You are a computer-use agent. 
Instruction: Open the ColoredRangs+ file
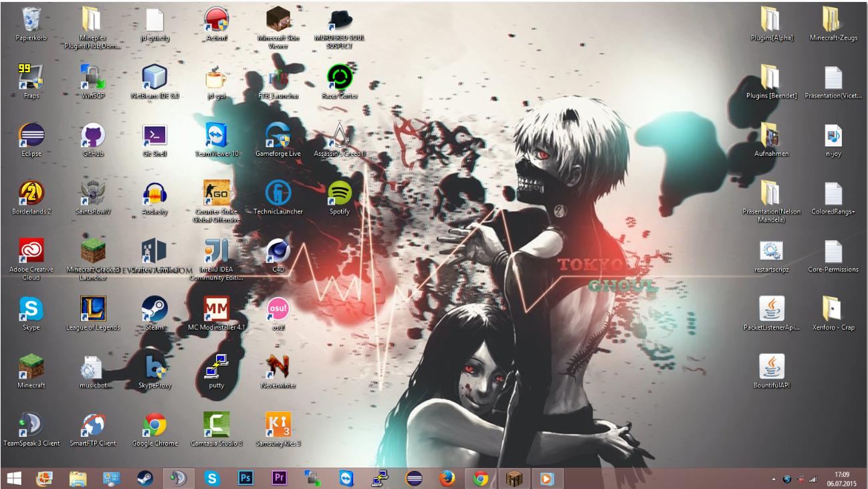833,198
